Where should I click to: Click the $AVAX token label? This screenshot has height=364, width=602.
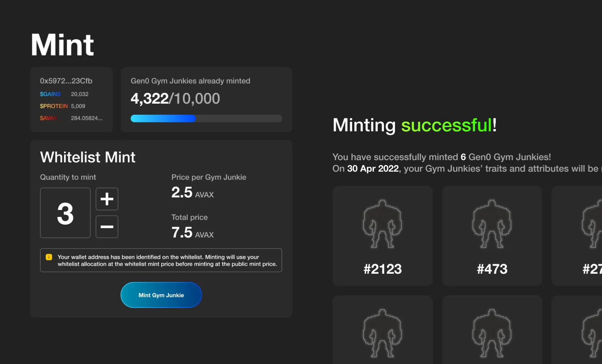coord(48,118)
